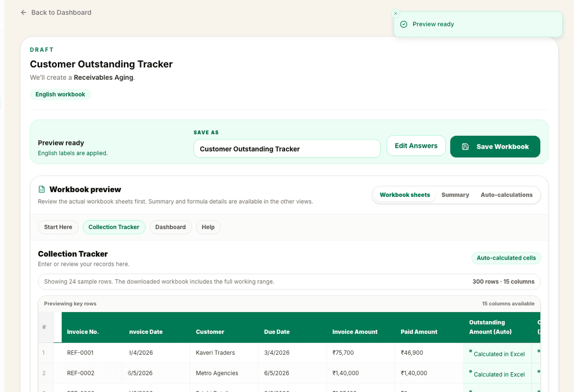The image size is (574, 392).
Task: Open the Start Here sheet tab
Action: tap(58, 227)
